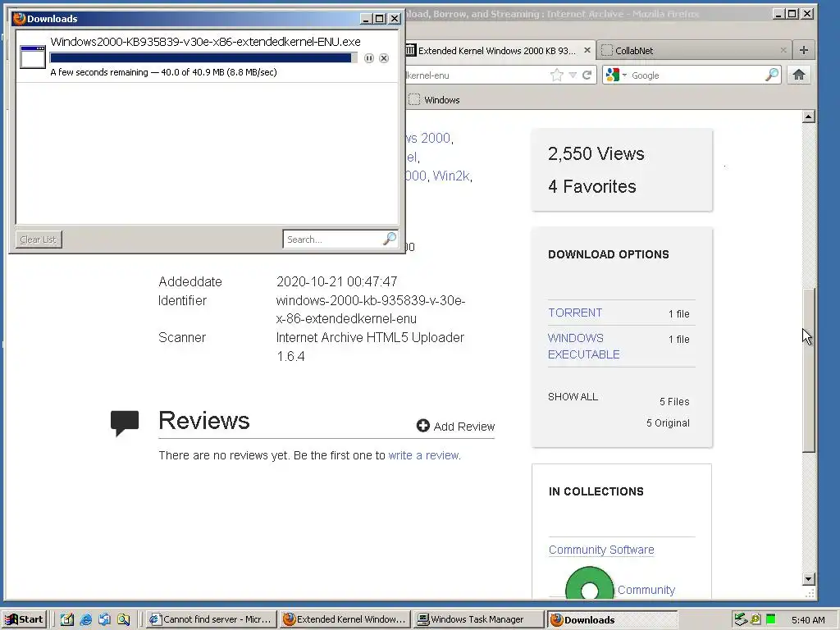Click SHOW ALL download files
This screenshot has width=840, height=630.
point(573,396)
